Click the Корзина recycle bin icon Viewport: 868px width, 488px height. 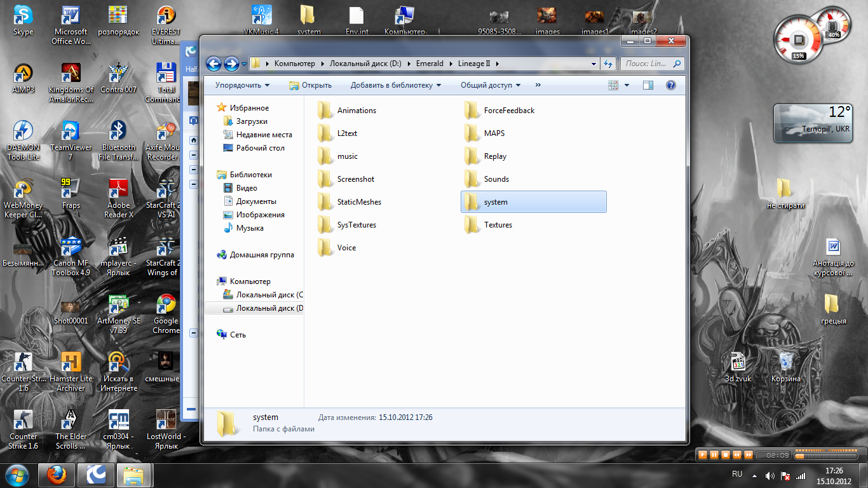[x=786, y=367]
